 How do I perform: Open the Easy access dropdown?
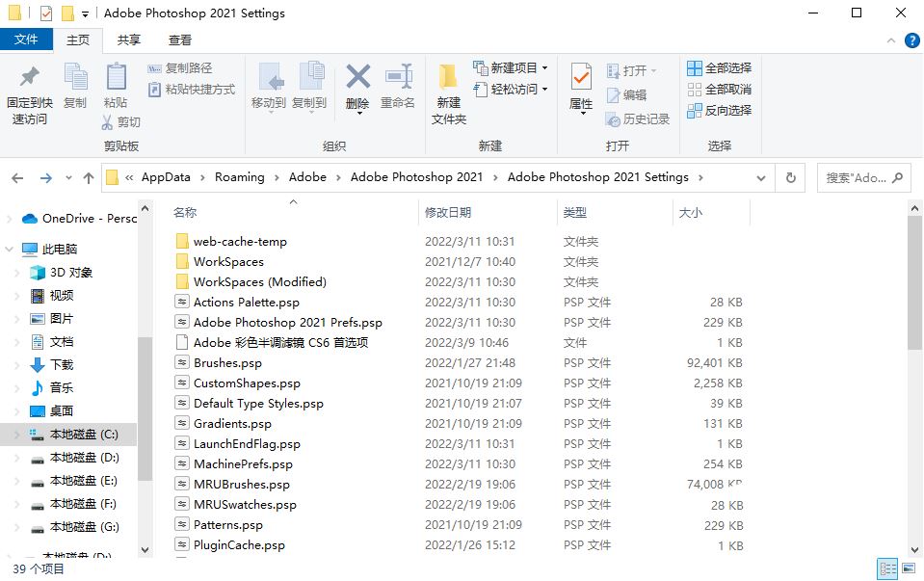(511, 90)
